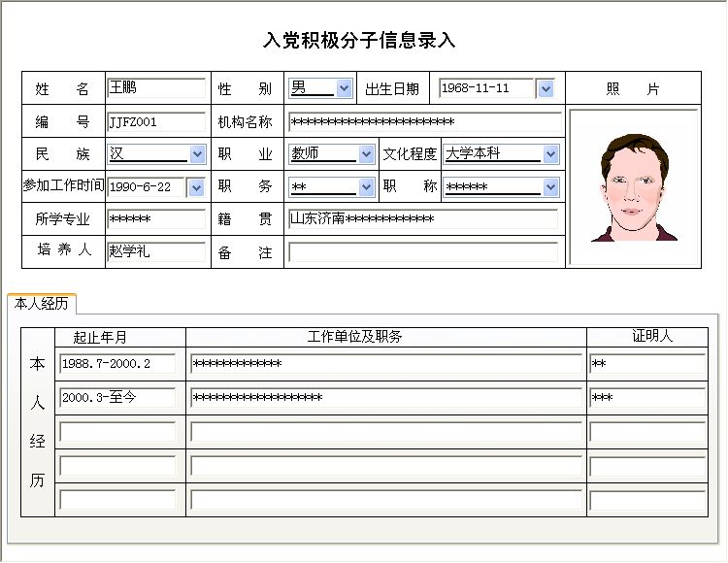Open the 性别 (gender) dropdown
Image resolution: width=728 pixels, height=563 pixels.
tap(344, 88)
